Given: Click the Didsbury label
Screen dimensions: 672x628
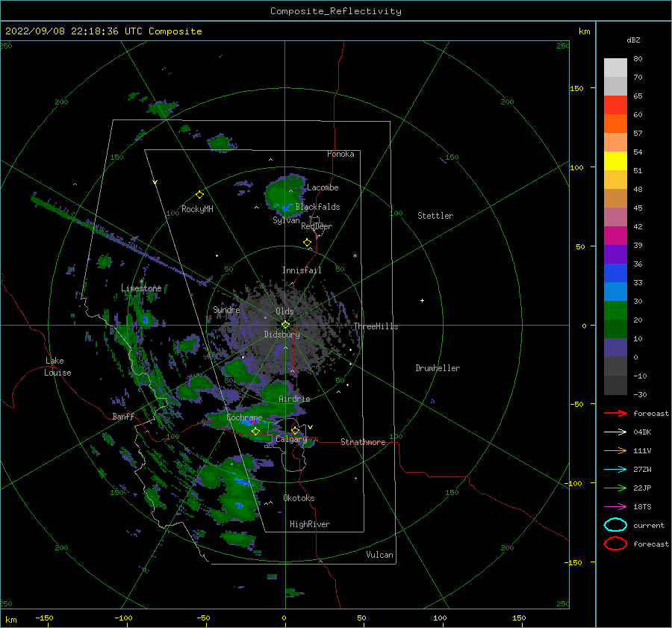Looking at the screenshot, I should 281,335.
